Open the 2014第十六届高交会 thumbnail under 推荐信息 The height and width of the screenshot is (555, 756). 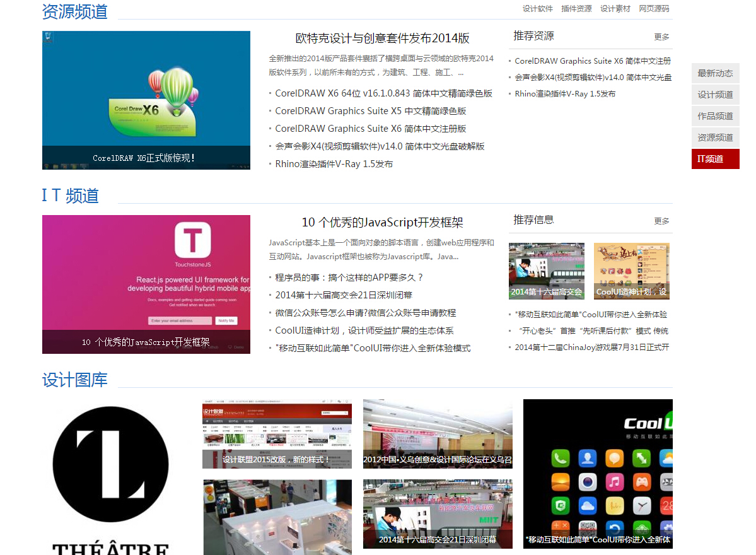tap(546, 271)
